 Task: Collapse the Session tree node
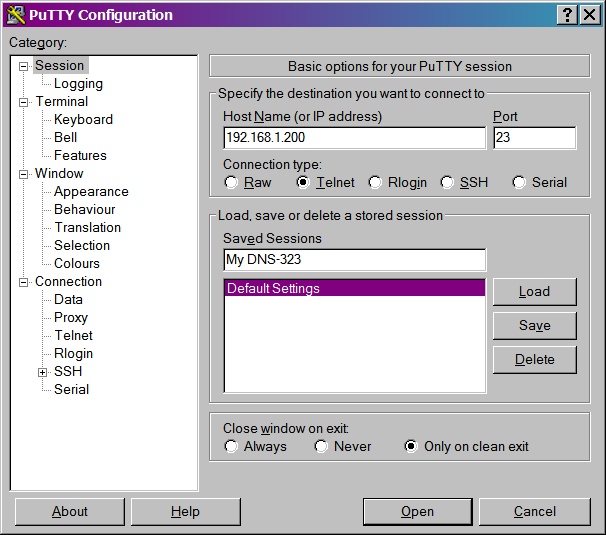coord(24,66)
